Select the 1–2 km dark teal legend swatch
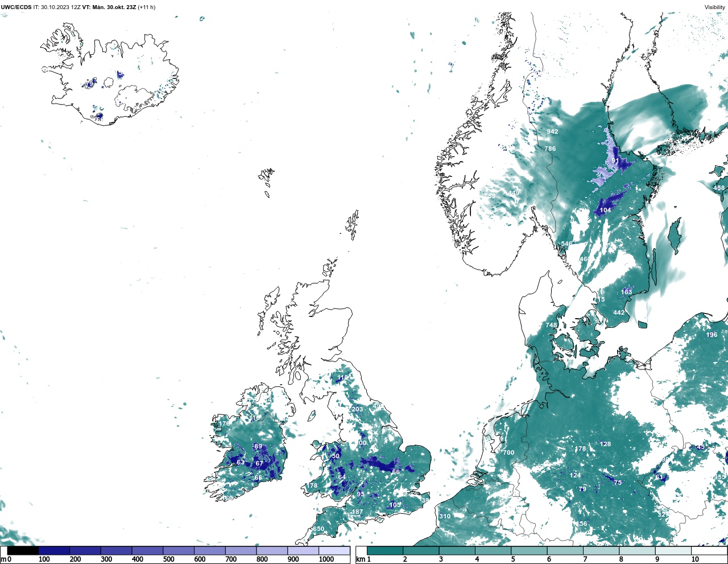 tap(385, 551)
